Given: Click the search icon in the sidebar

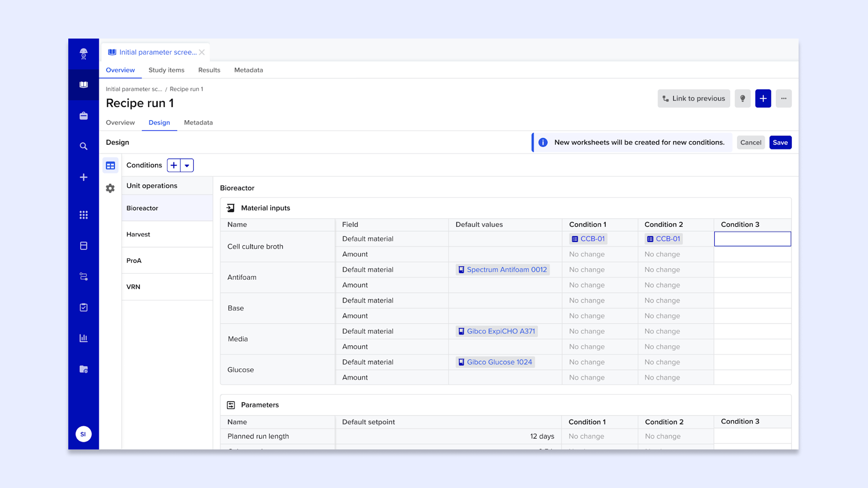Looking at the screenshot, I should 83,146.
